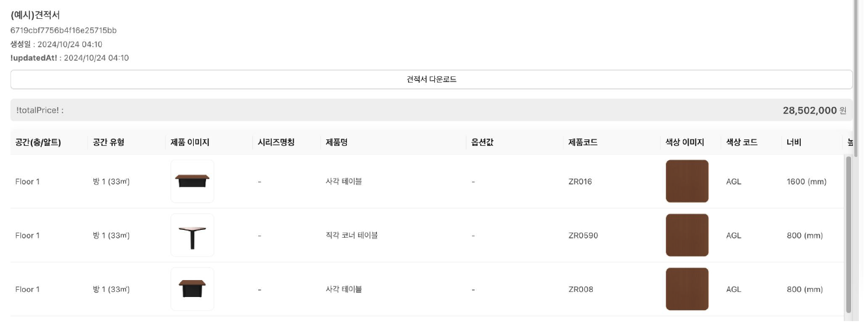This screenshot has width=868, height=327.
Task: Click the 견적서 다운로드 button
Action: 431,79
